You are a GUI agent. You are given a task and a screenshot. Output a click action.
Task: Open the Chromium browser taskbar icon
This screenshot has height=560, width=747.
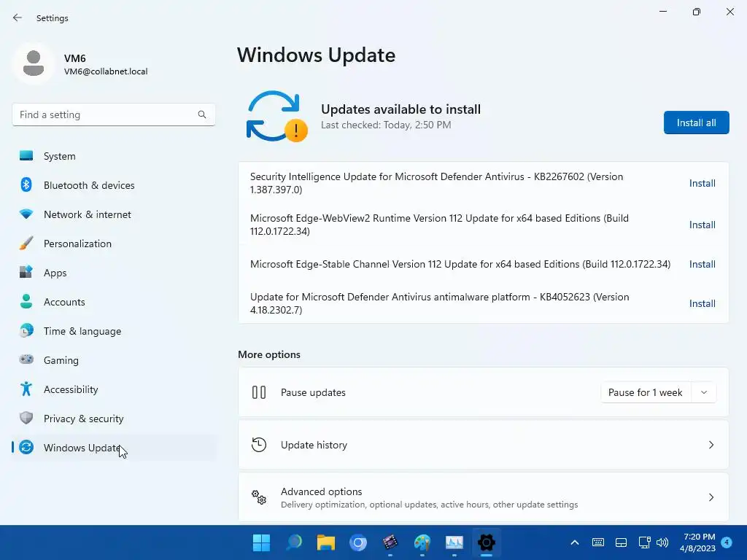[x=357, y=542]
